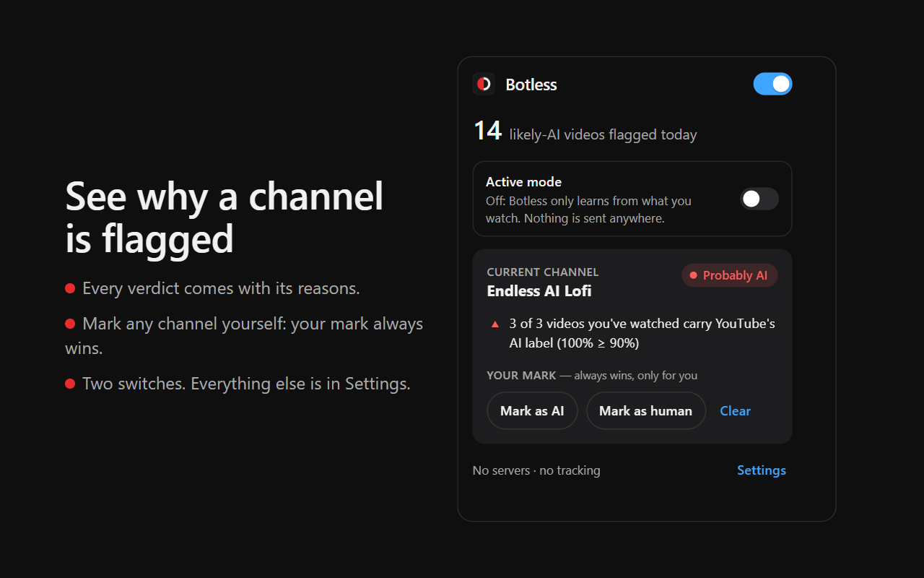Open Settings link in the popup
This screenshot has height=578, width=924.
click(x=761, y=470)
